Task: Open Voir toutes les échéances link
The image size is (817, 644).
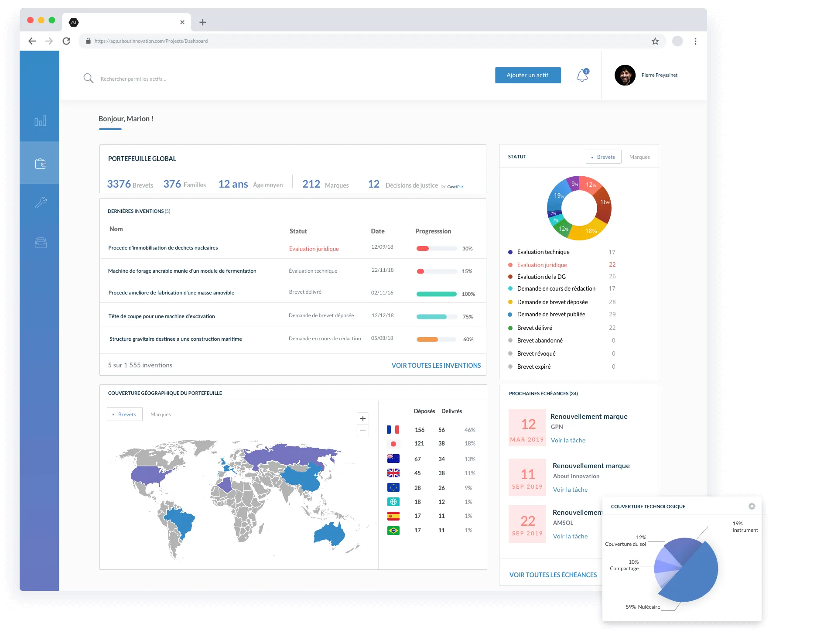Action: click(x=553, y=575)
